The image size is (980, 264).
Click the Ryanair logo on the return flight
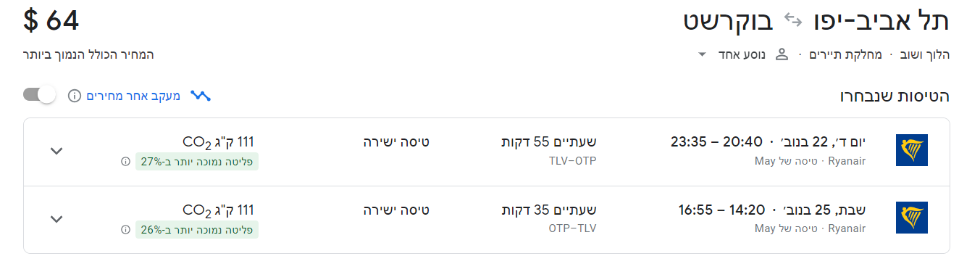click(911, 218)
